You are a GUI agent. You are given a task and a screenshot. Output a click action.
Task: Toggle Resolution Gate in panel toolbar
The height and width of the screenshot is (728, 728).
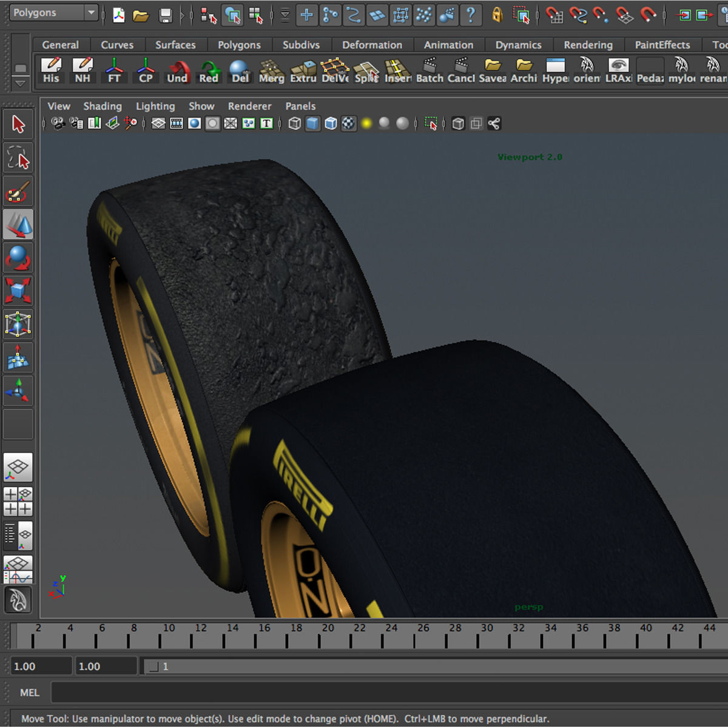[x=194, y=124]
